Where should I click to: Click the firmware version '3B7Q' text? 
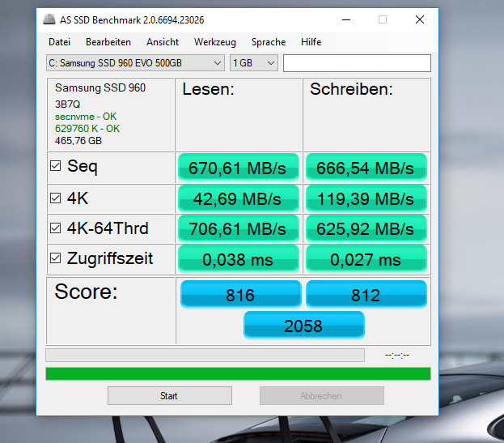[x=67, y=104]
